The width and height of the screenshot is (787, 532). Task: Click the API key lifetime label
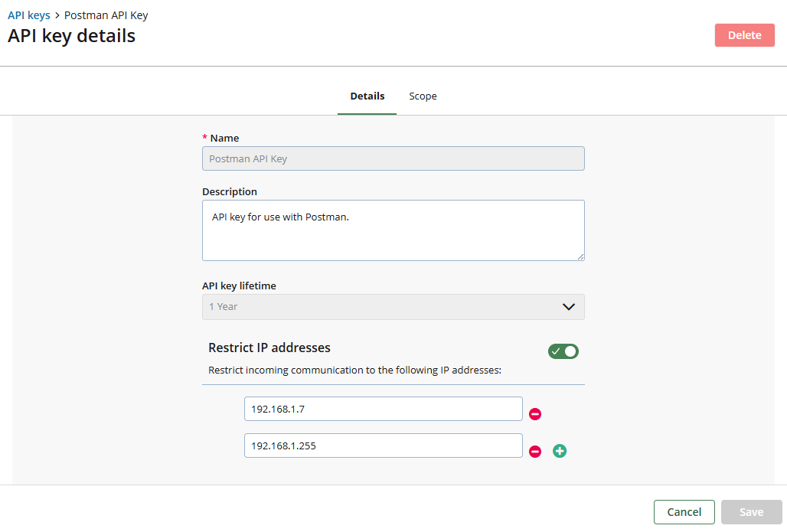239,286
